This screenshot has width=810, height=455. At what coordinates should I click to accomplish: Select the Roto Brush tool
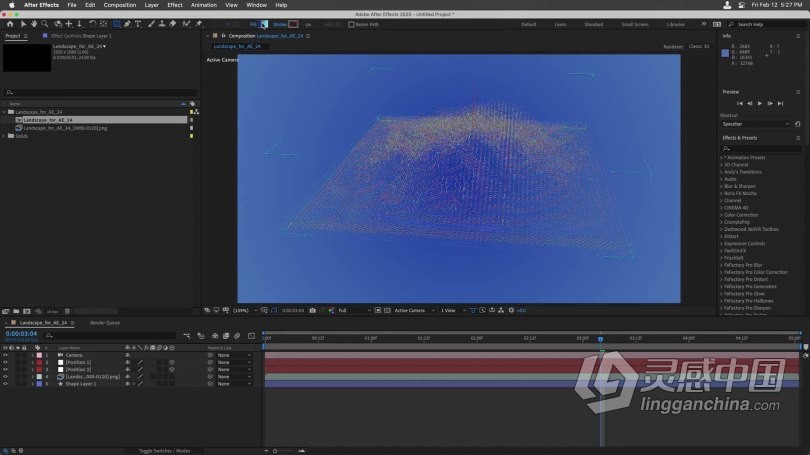click(x=186, y=24)
